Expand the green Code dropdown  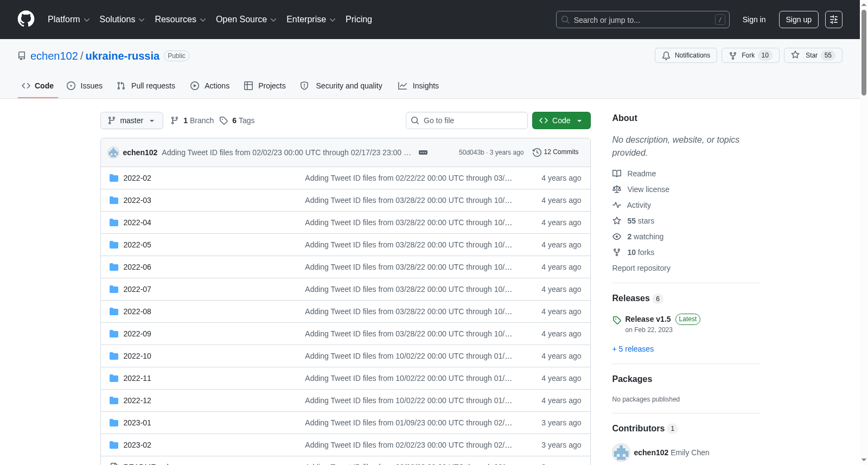coord(561,120)
